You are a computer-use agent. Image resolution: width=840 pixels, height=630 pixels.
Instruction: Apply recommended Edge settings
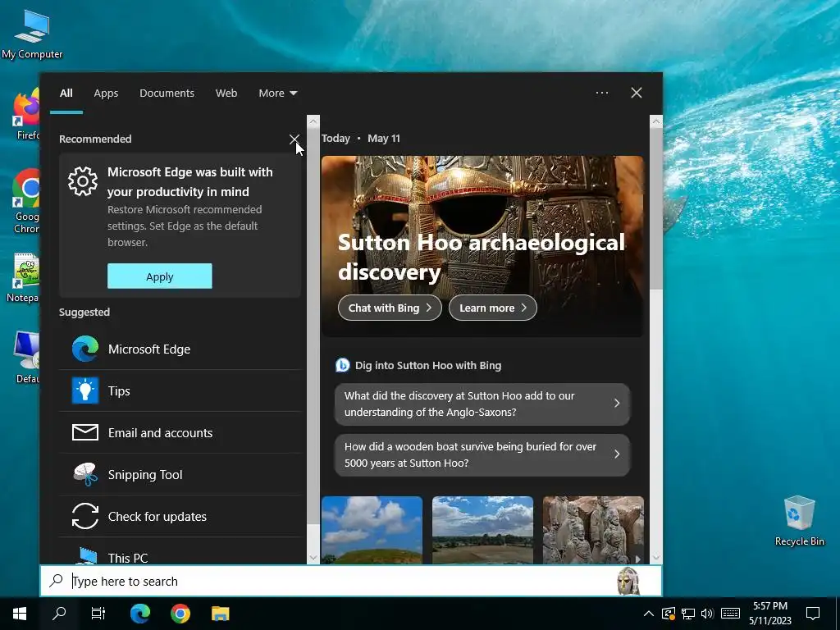160,276
